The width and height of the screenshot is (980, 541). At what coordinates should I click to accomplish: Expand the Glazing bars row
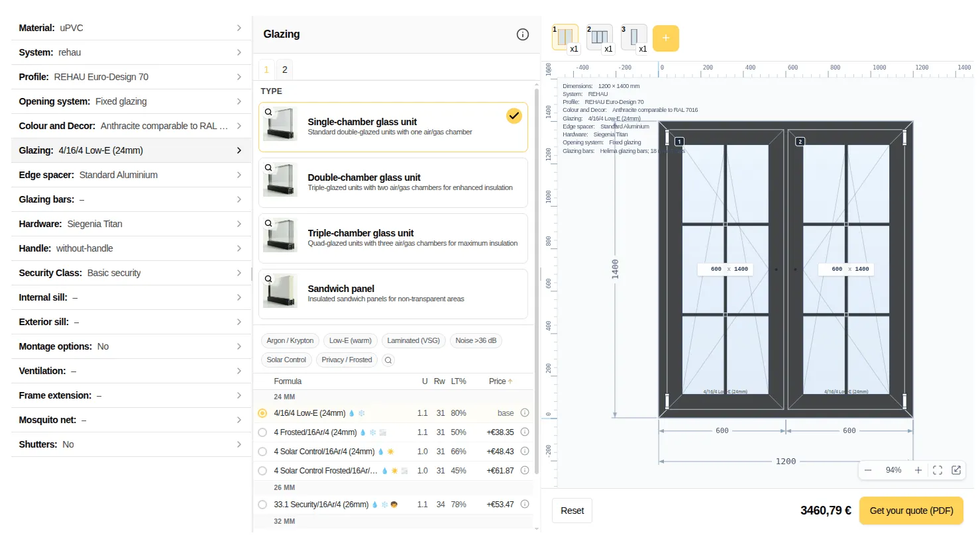click(x=130, y=199)
